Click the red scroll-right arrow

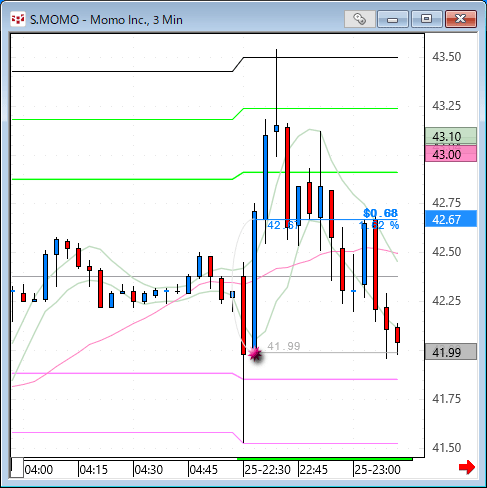(x=467, y=467)
